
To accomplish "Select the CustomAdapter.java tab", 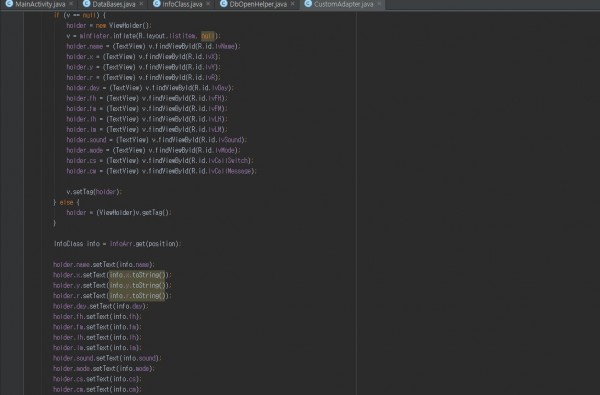I will [x=343, y=4].
